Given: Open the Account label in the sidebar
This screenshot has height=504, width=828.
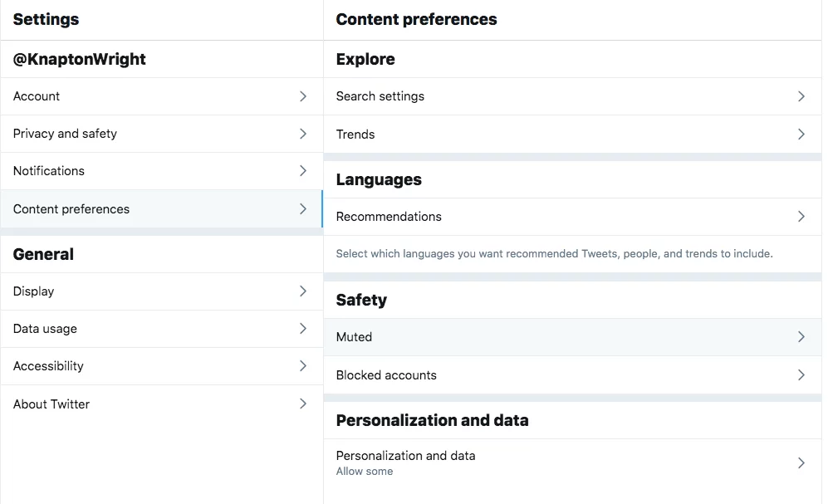Looking at the screenshot, I should (37, 96).
